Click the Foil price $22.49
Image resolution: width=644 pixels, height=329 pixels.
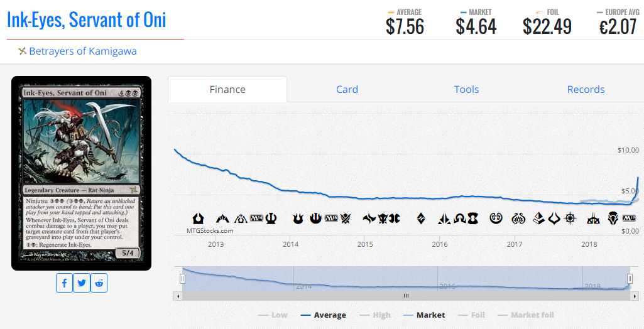547,26
